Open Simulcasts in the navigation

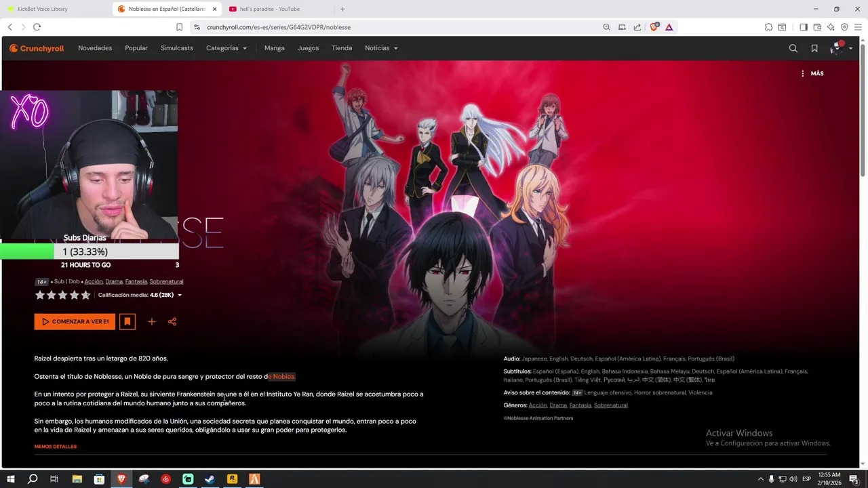point(177,48)
